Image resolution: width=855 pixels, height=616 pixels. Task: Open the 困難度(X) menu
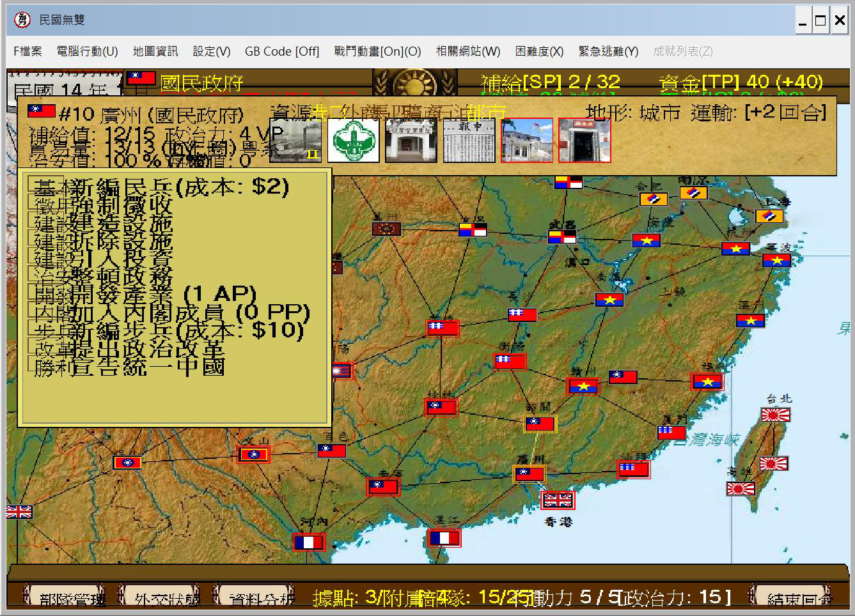pos(539,51)
